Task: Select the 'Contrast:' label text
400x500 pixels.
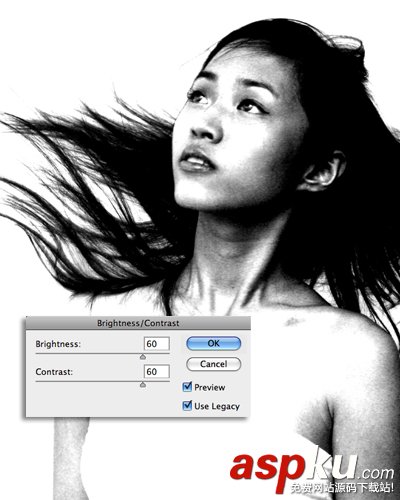Action: pyautogui.click(x=54, y=372)
